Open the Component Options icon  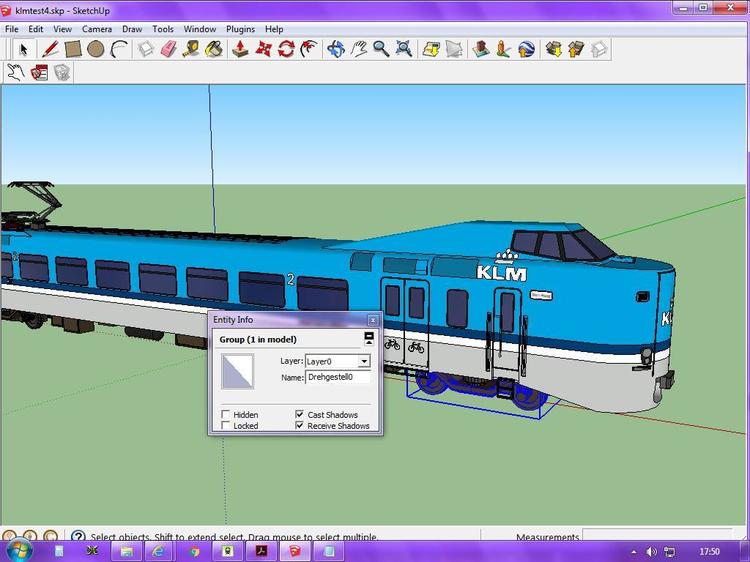[x=39, y=73]
